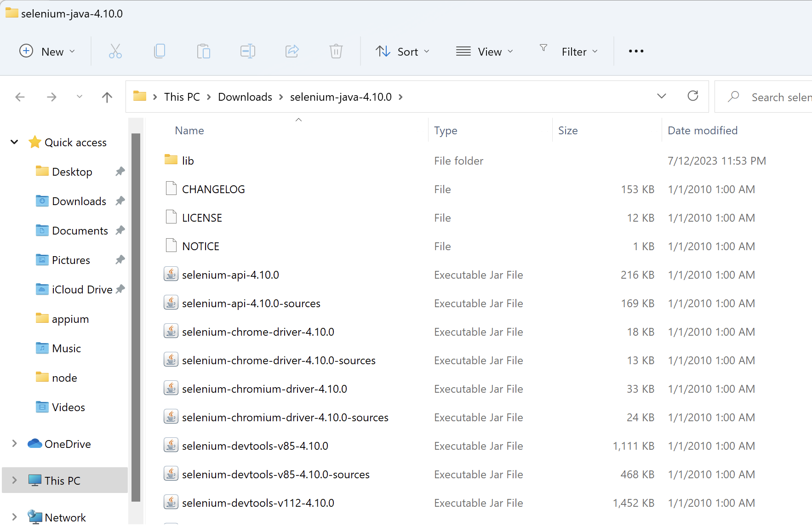Click Downloads in the breadcrumb path
Image resolution: width=812 pixels, height=527 pixels.
coord(245,97)
